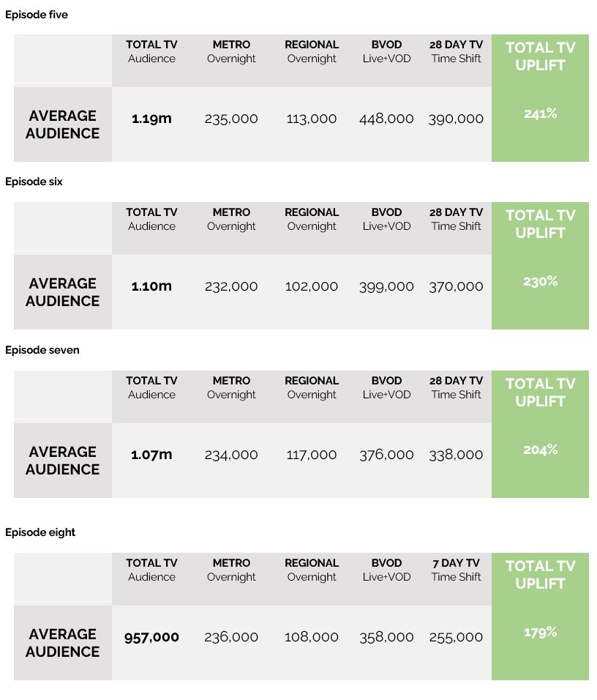Select Episode seven's 204% uplift
Image resolution: width=597 pixels, height=700 pixels.
point(540,450)
